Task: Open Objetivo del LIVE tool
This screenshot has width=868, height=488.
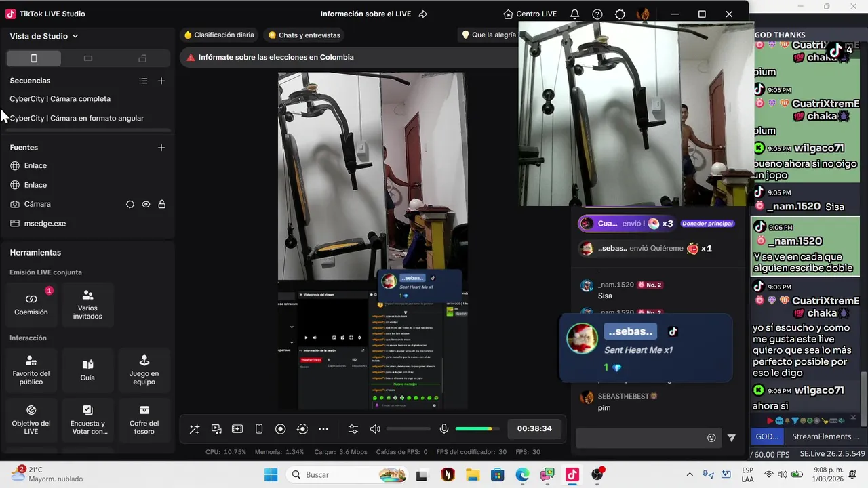Action: click(31, 419)
